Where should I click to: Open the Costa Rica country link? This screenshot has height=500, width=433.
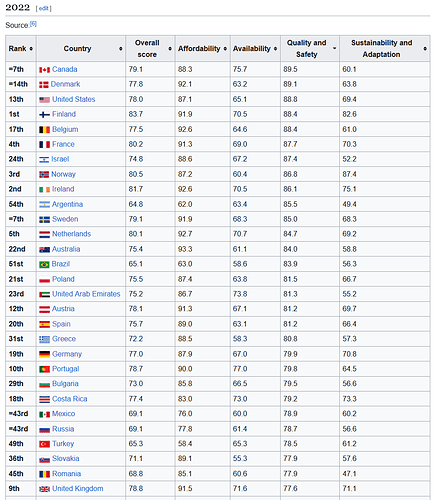pos(70,399)
